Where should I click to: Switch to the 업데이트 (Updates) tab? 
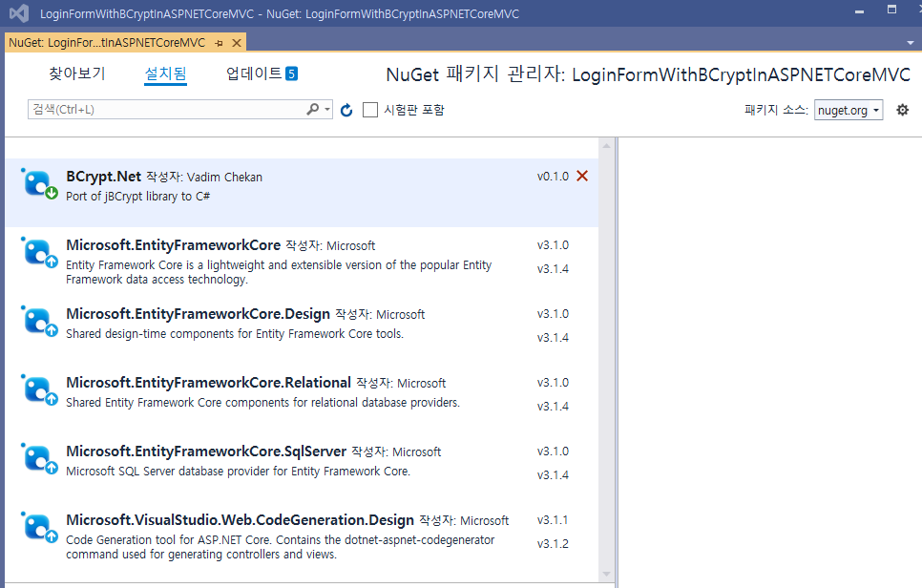(x=254, y=73)
